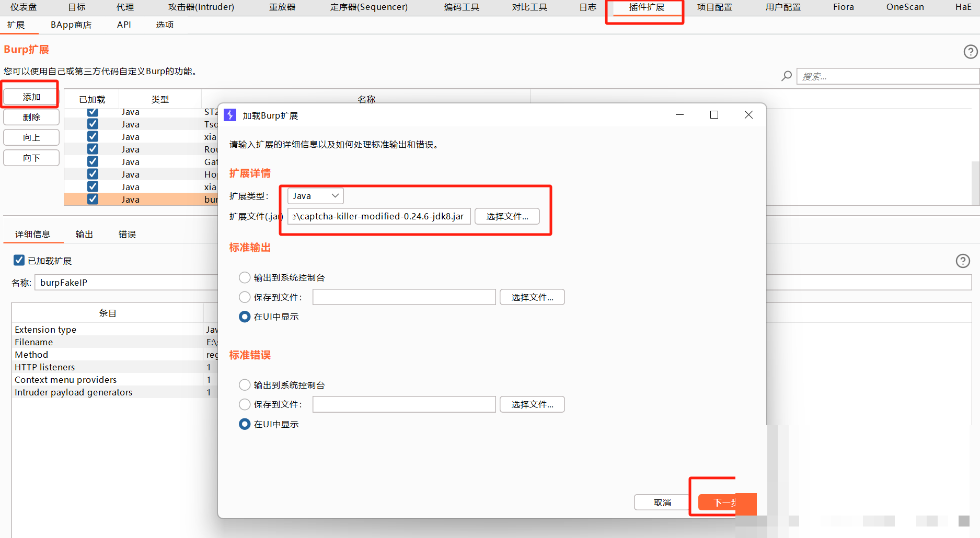Click the Intruder payload generators row
Image resolution: width=980 pixels, height=538 pixels.
tap(115, 392)
